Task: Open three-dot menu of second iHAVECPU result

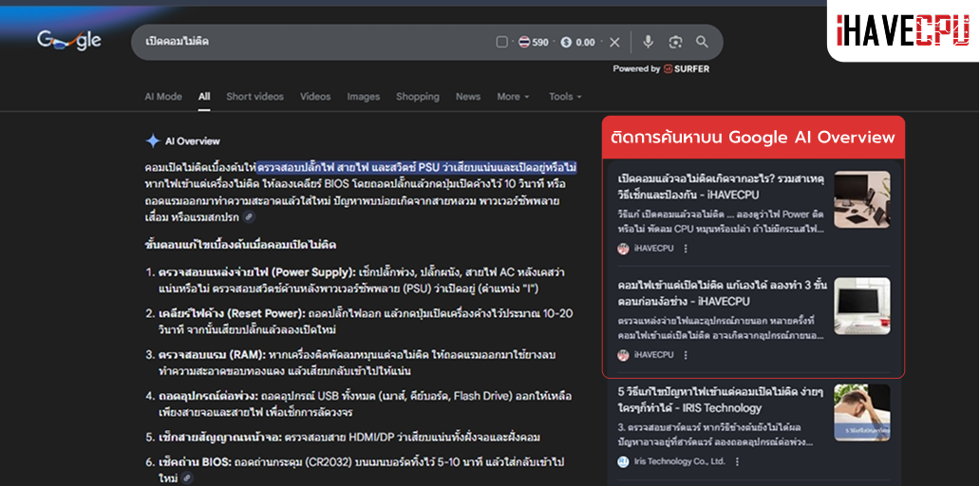Action: [686, 355]
